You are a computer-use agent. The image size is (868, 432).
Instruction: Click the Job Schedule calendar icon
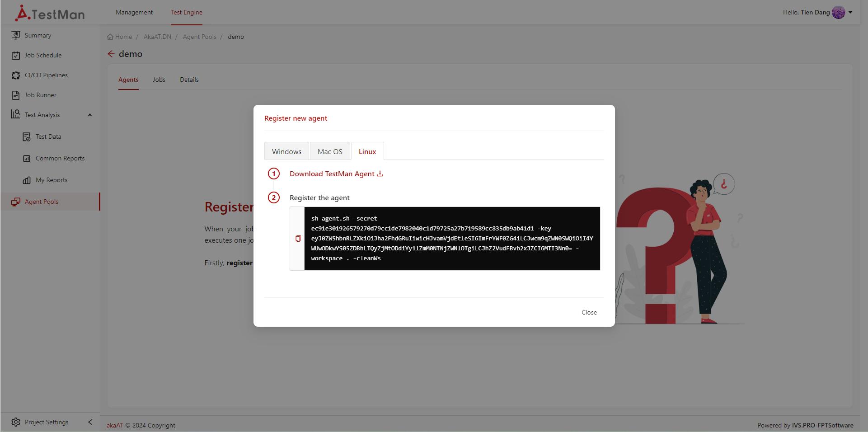click(x=16, y=55)
